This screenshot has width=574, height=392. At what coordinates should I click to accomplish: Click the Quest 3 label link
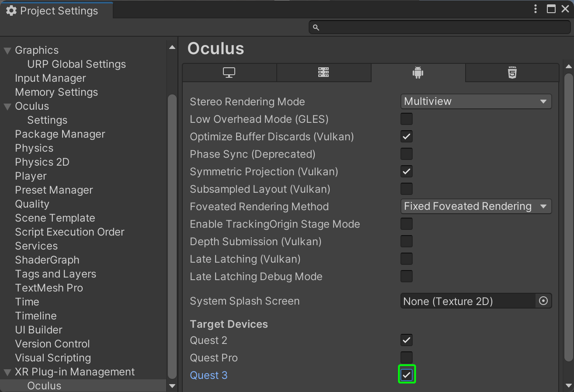[x=209, y=375]
